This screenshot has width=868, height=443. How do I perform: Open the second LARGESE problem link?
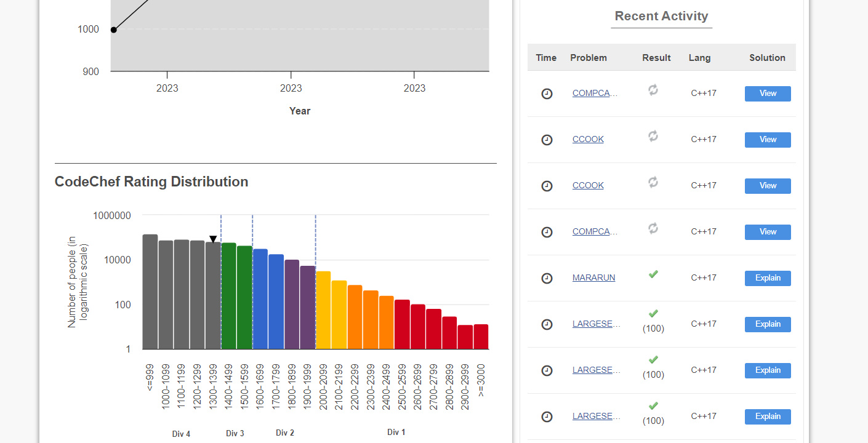[596, 370]
